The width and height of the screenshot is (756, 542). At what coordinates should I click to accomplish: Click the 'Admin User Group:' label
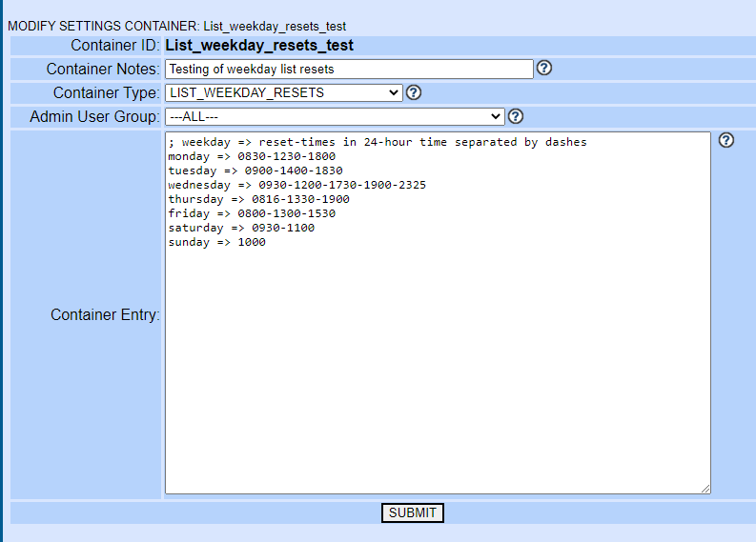(94, 116)
